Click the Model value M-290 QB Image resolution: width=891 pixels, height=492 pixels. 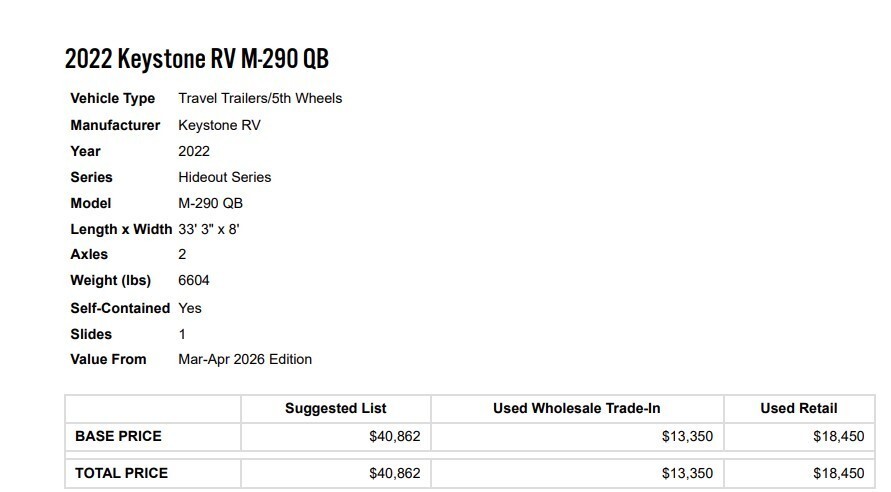pyautogui.click(x=210, y=203)
